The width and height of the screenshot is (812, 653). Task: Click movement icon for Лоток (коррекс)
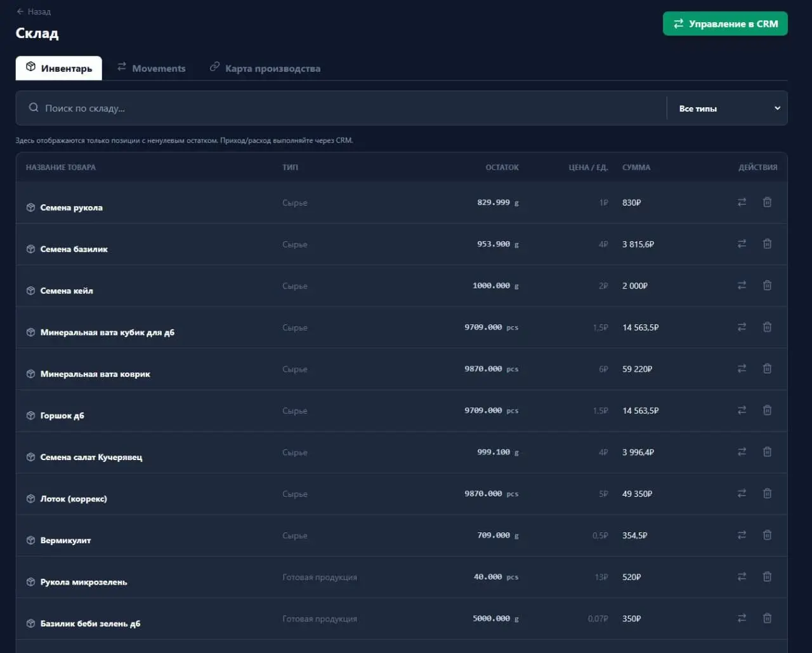pyautogui.click(x=742, y=494)
